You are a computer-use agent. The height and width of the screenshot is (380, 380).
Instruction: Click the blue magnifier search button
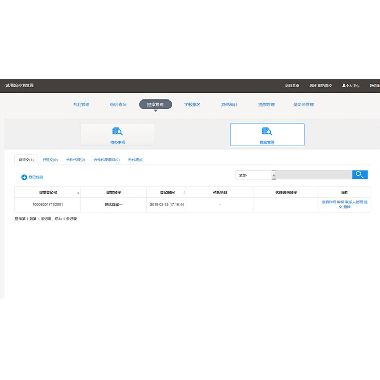360,175
